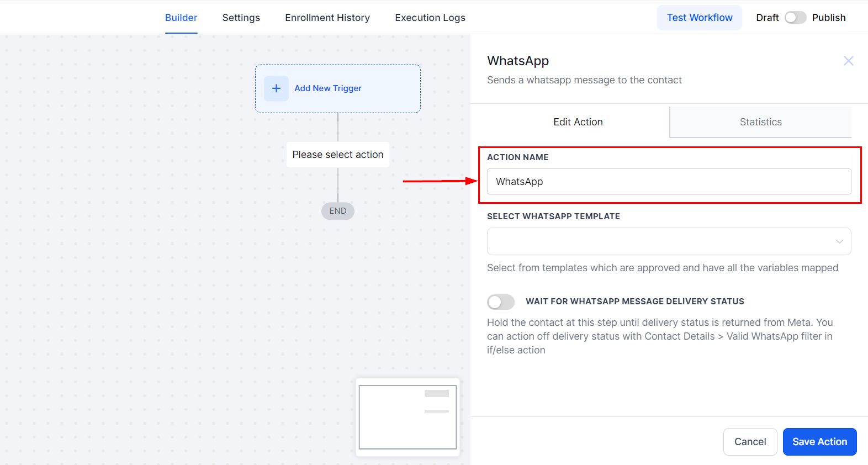Toggle the Draft/Publish switch
This screenshot has width=868, height=465.
[x=795, y=18]
